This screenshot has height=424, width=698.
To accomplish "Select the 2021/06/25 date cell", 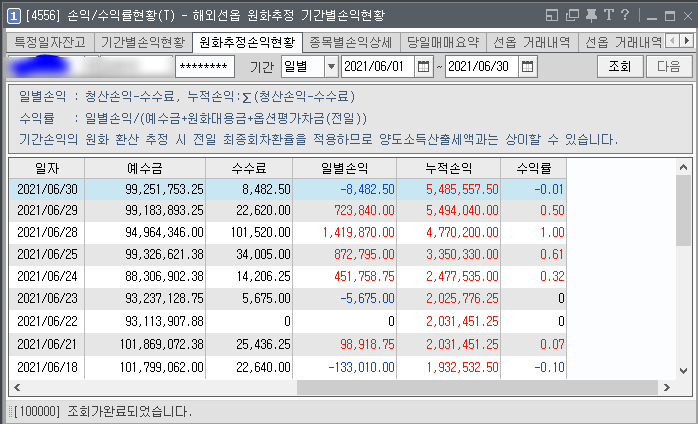I will pyautogui.click(x=47, y=254).
